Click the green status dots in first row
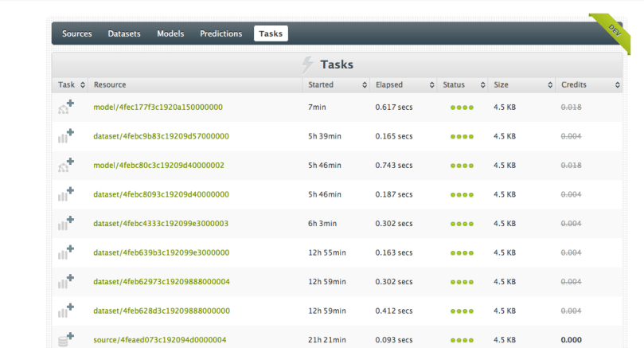This screenshot has width=644, height=348. point(462,108)
